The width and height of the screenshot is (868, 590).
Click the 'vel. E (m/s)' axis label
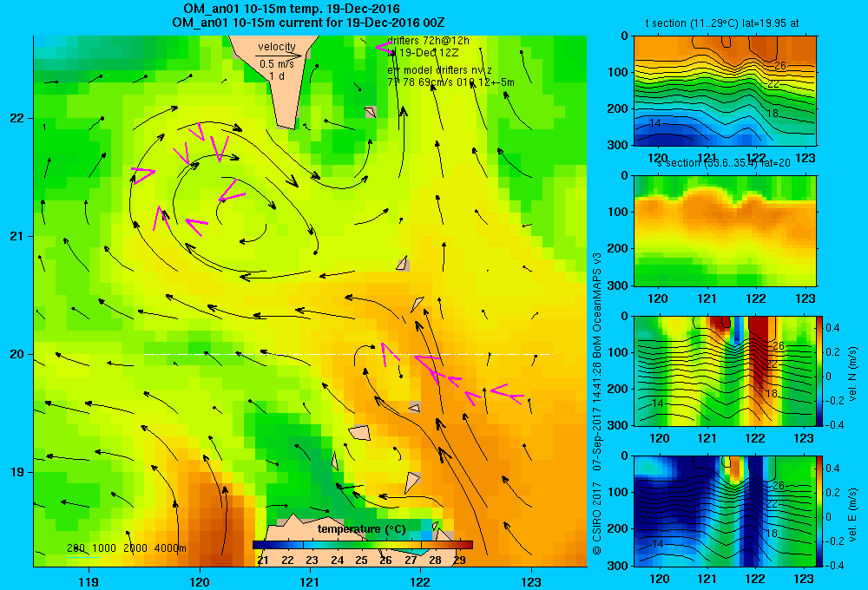coord(852,514)
